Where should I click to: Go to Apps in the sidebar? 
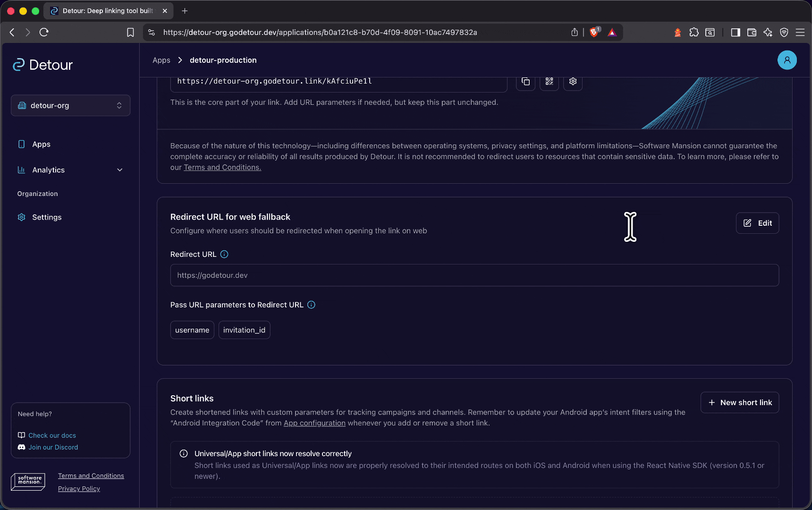pos(41,144)
